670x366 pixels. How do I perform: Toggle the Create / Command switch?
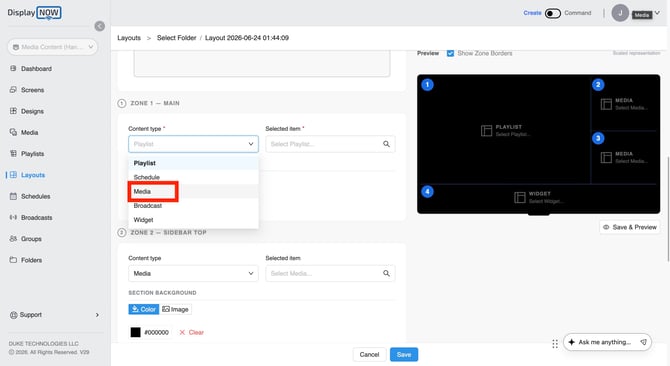tap(552, 13)
